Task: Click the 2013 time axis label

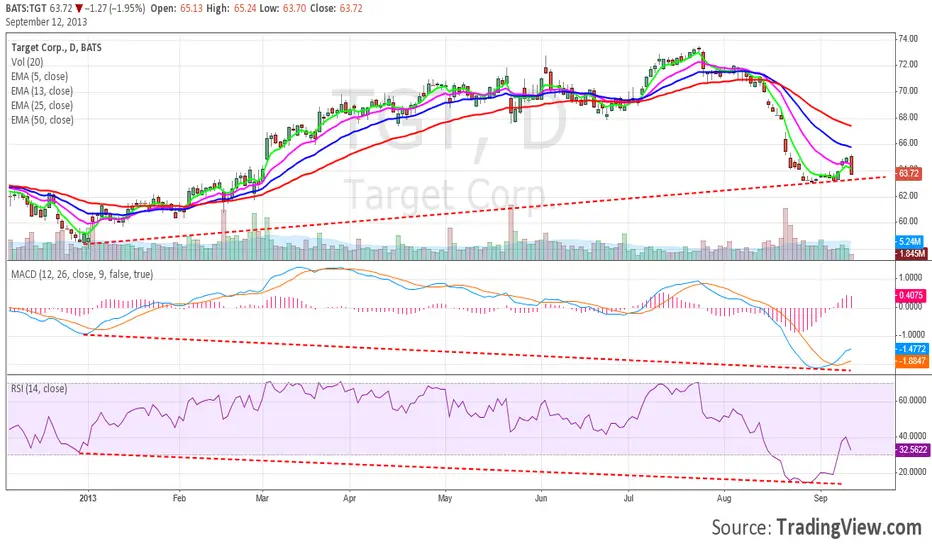Action: 88,498
